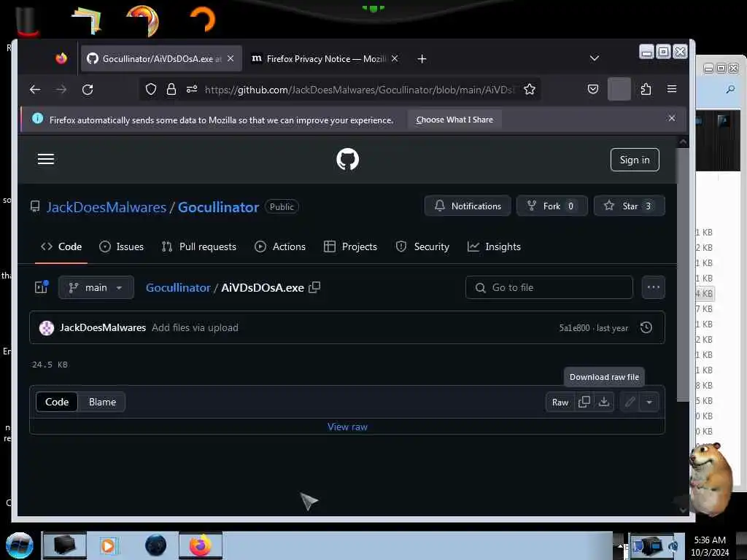Go to GitHub home via Octocat logo
747x560 pixels.
(347, 159)
